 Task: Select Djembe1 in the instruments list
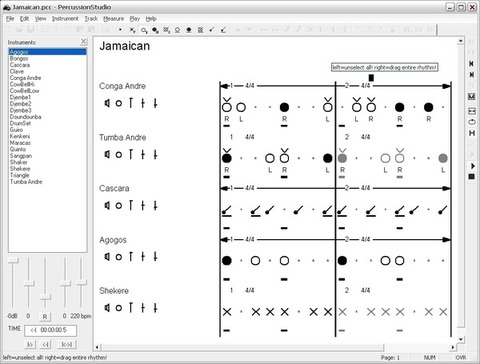(x=20, y=97)
